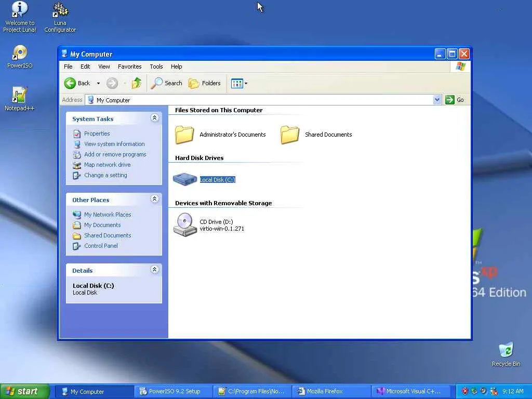Collapse the System Tasks panel
532x399 pixels.
click(154, 118)
